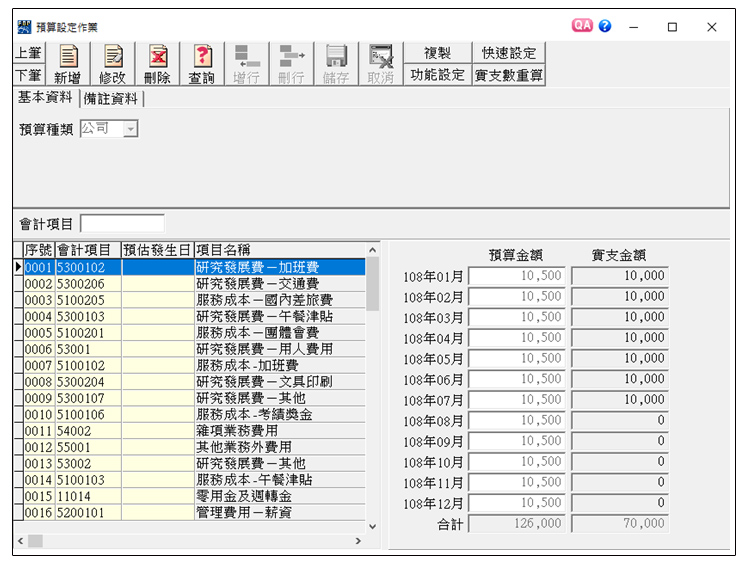Click the blue help question mark icon
Image resolution: width=742 pixels, height=571 pixels.
click(605, 27)
